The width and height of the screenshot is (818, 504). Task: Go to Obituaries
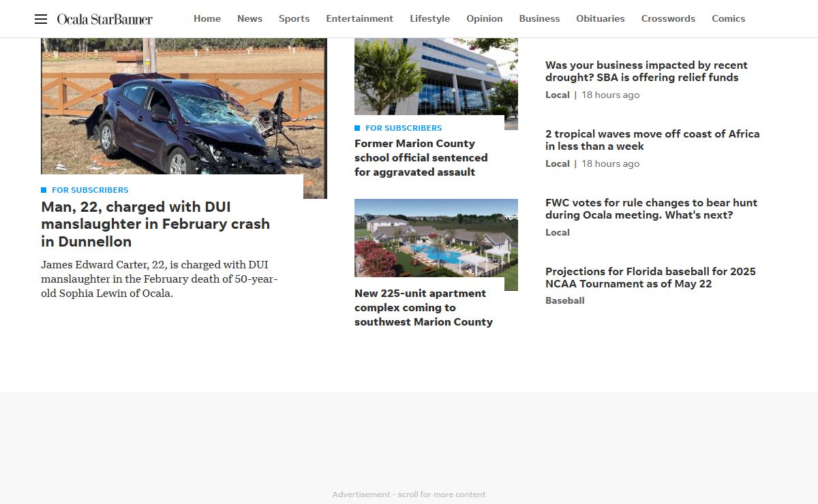coord(601,18)
